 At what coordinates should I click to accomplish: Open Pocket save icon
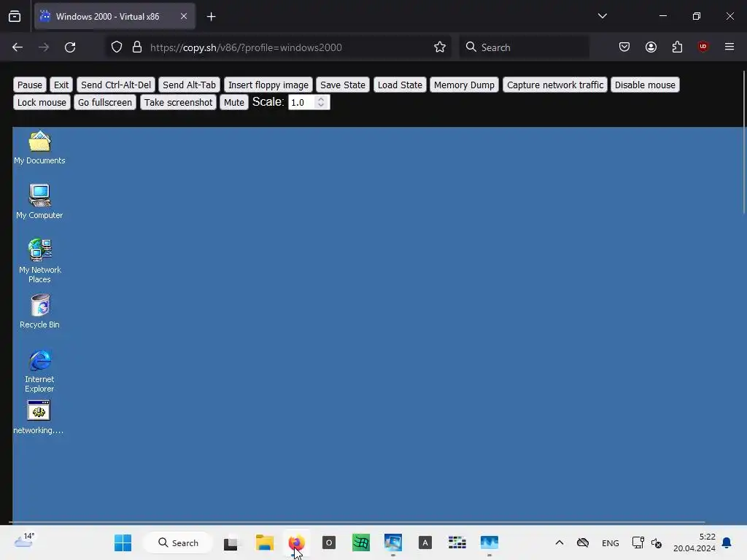tap(624, 47)
